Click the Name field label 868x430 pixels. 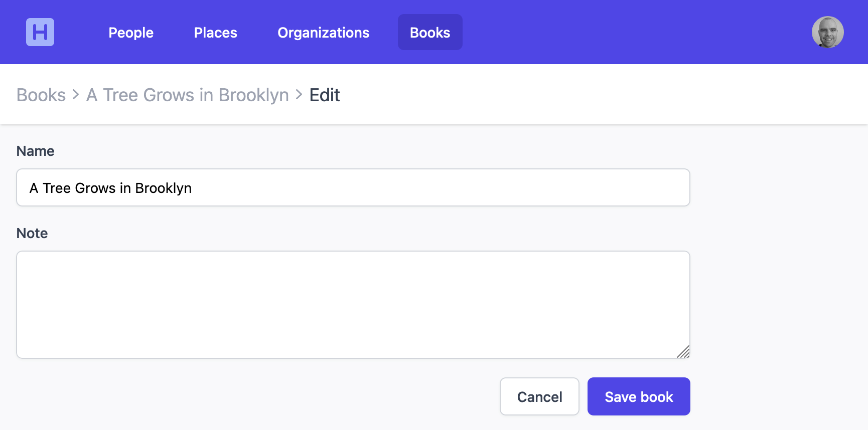tap(35, 151)
